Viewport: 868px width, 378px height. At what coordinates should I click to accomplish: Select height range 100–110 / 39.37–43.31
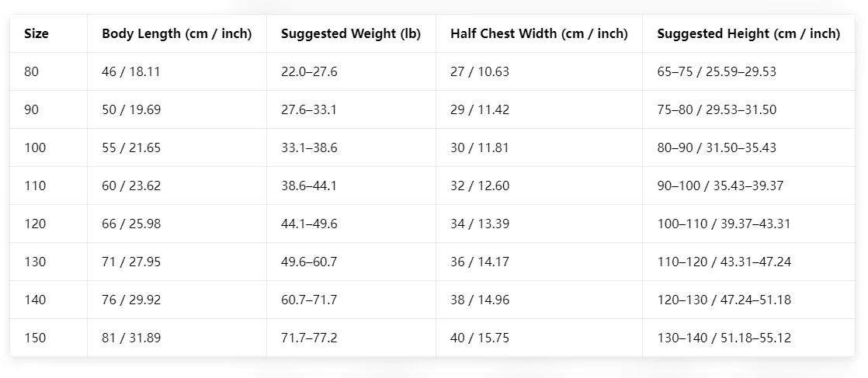(724, 224)
